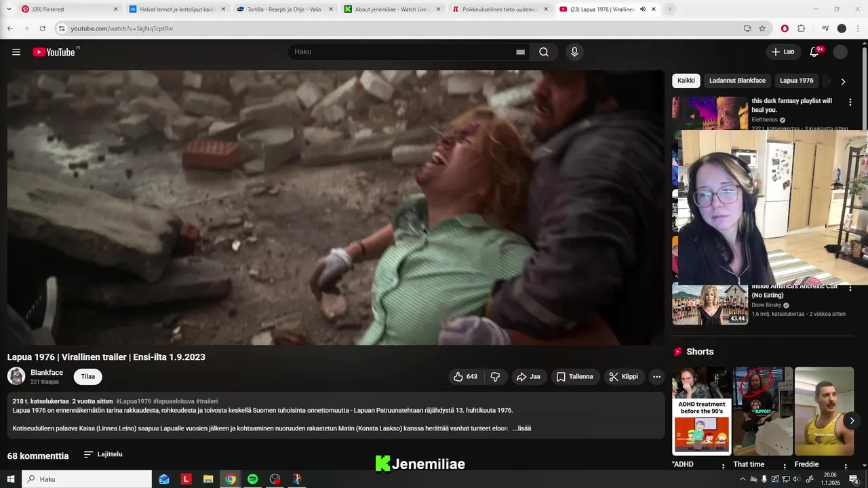The height and width of the screenshot is (488, 868).
Task: Mute the Lapua 1976 tab audio
Action: 642,9
